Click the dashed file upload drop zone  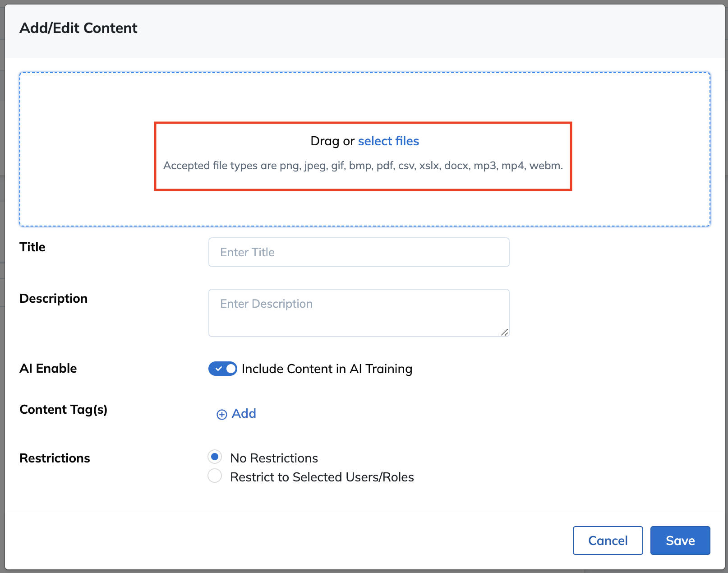(364, 149)
